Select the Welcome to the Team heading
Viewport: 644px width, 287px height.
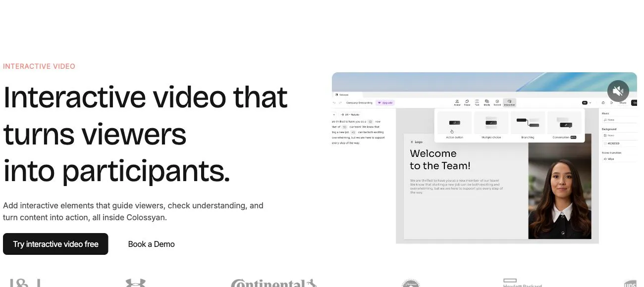click(440, 159)
